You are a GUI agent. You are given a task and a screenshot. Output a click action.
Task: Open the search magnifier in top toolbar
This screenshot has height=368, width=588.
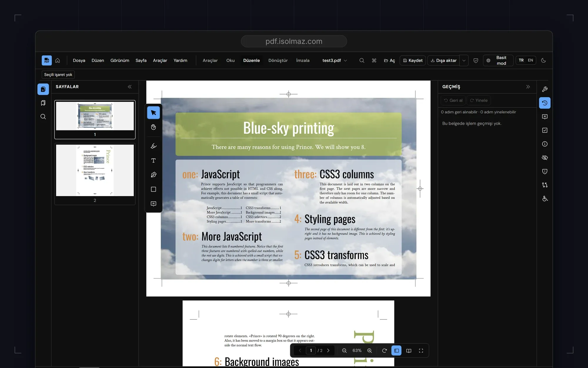pyautogui.click(x=362, y=60)
